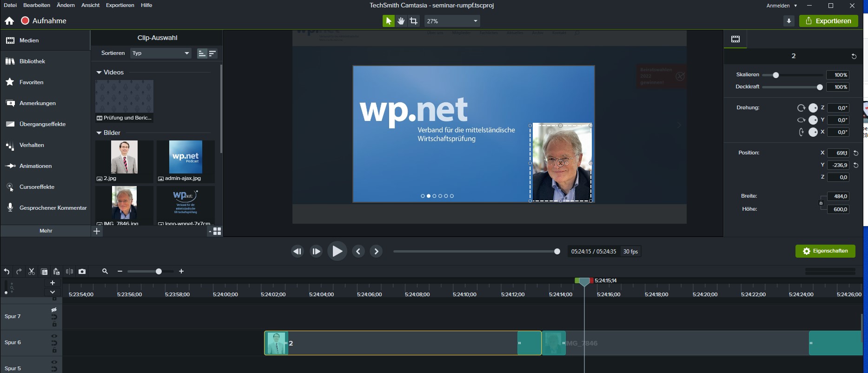Open the Ansicht menu

(x=90, y=5)
